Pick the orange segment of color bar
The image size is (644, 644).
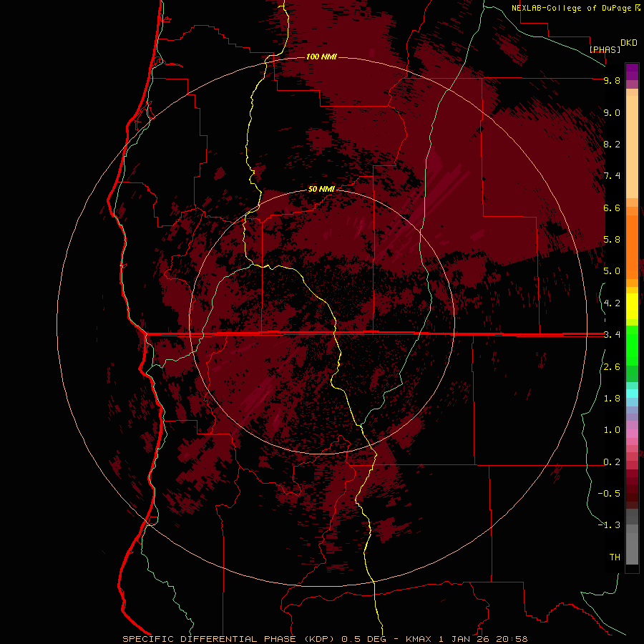(x=632, y=247)
